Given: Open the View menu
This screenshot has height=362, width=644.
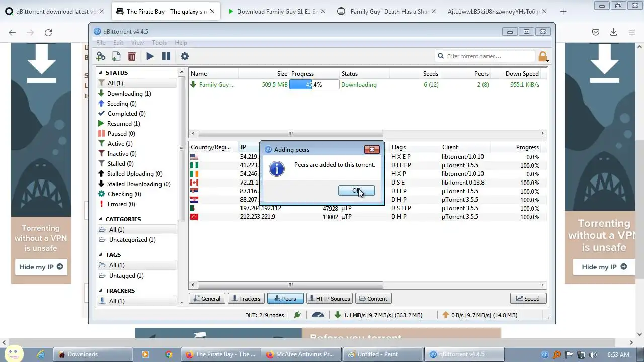Looking at the screenshot, I should click(137, 43).
